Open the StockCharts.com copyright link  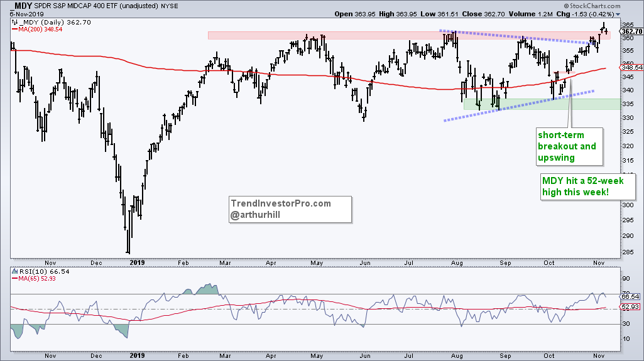pyautogui.click(x=592, y=6)
